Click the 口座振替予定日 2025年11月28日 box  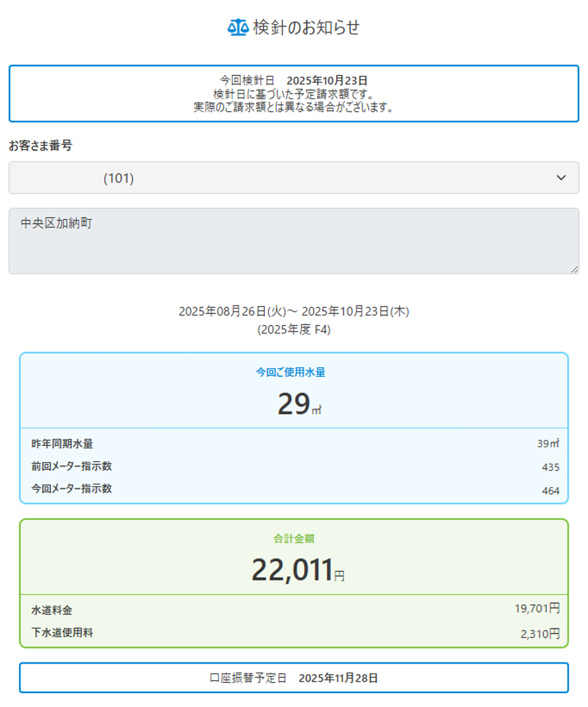[x=293, y=678]
